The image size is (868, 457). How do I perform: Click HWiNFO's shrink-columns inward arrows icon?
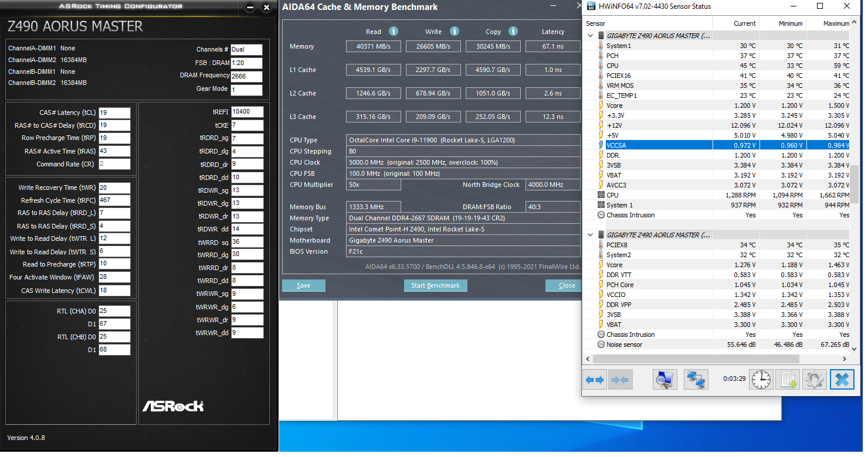[620, 379]
